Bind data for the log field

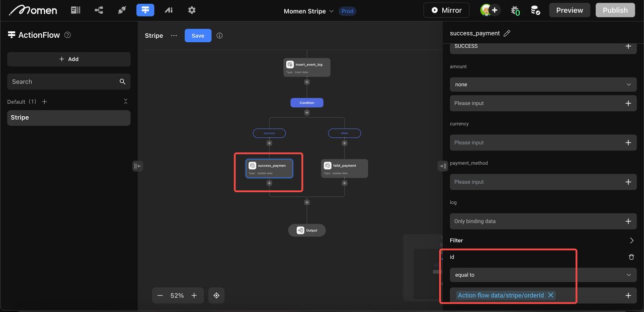(628, 221)
